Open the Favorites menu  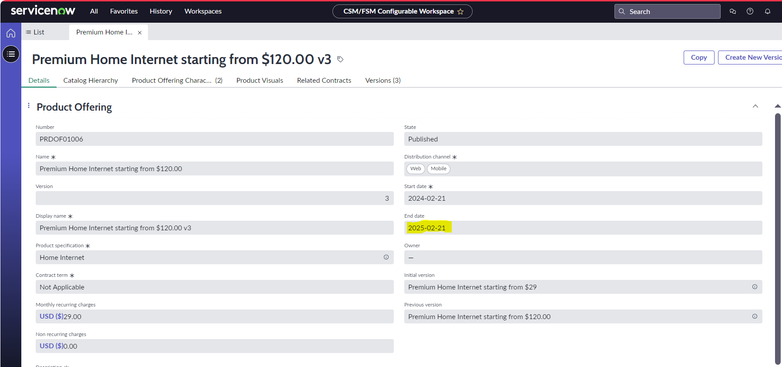click(124, 11)
